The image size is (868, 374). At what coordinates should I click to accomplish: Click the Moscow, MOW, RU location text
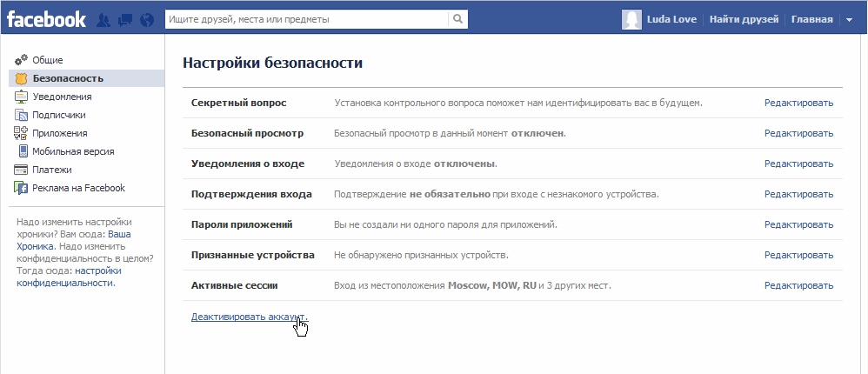tap(492, 286)
